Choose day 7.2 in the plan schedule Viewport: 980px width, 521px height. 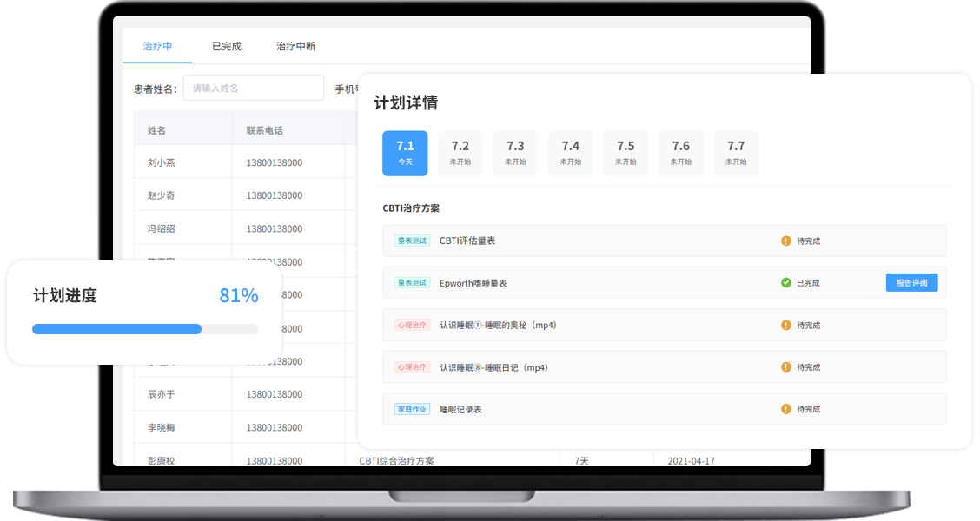pos(460,153)
